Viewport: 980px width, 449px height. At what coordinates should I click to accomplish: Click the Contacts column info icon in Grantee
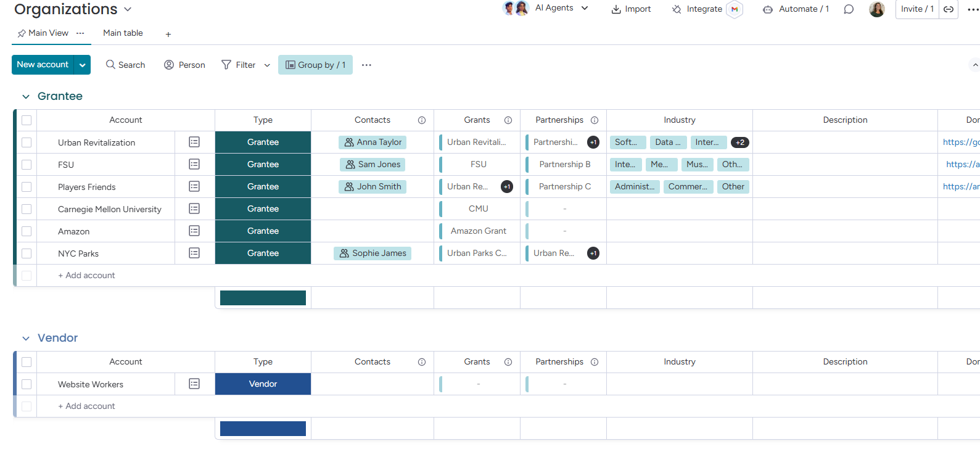click(x=422, y=120)
